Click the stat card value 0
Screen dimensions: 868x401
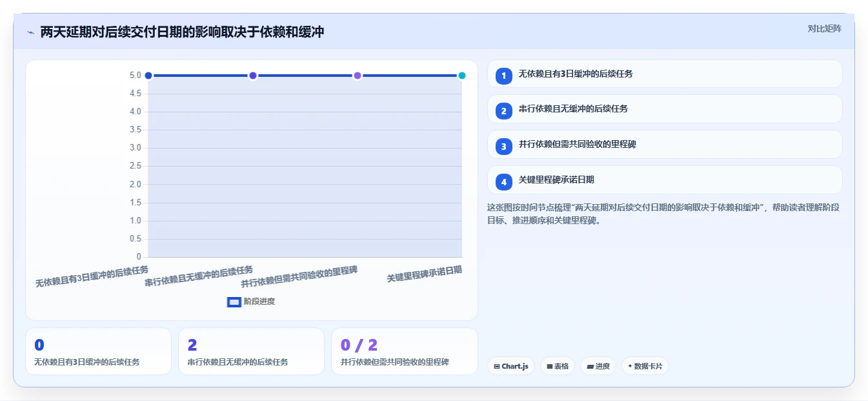[x=39, y=345]
